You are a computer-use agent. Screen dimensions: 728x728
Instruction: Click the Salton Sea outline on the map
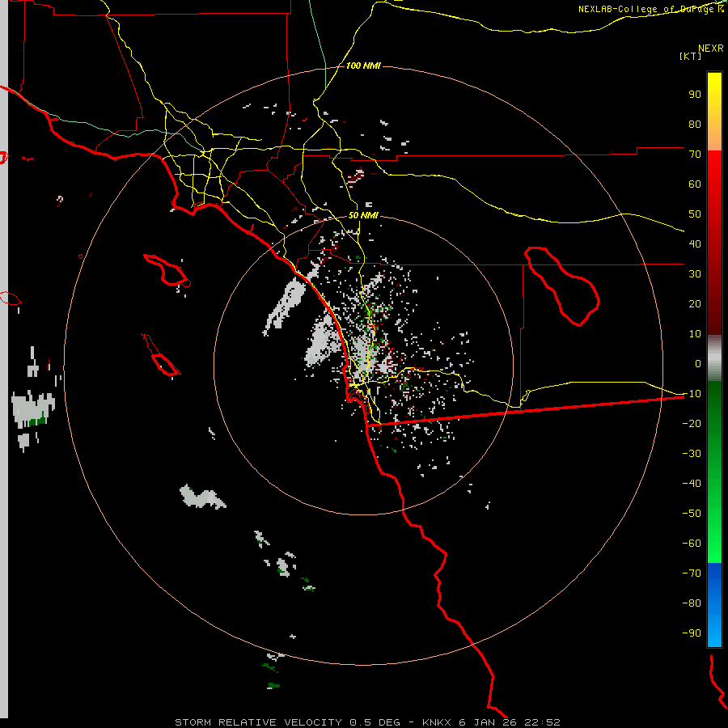[x=562, y=286]
